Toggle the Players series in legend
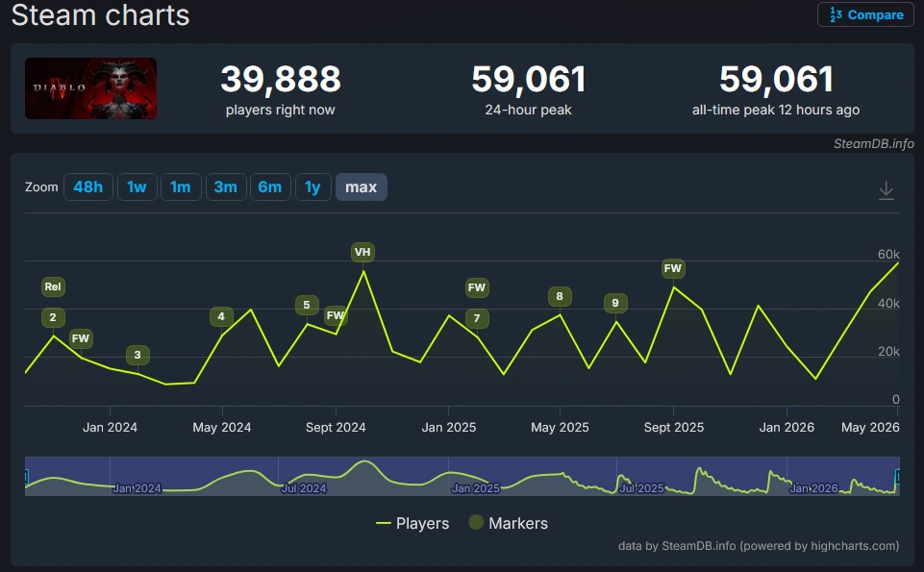Viewport: 924px width, 572px height. click(x=412, y=523)
